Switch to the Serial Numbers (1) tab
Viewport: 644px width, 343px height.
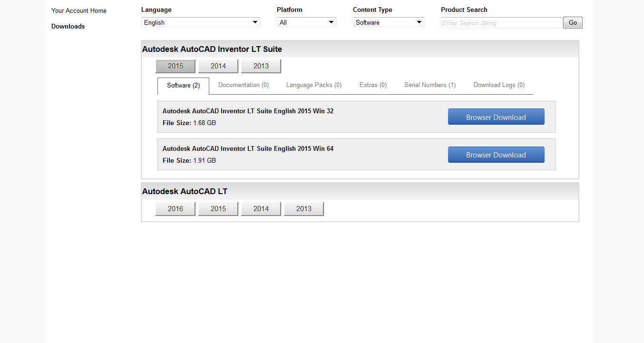430,85
